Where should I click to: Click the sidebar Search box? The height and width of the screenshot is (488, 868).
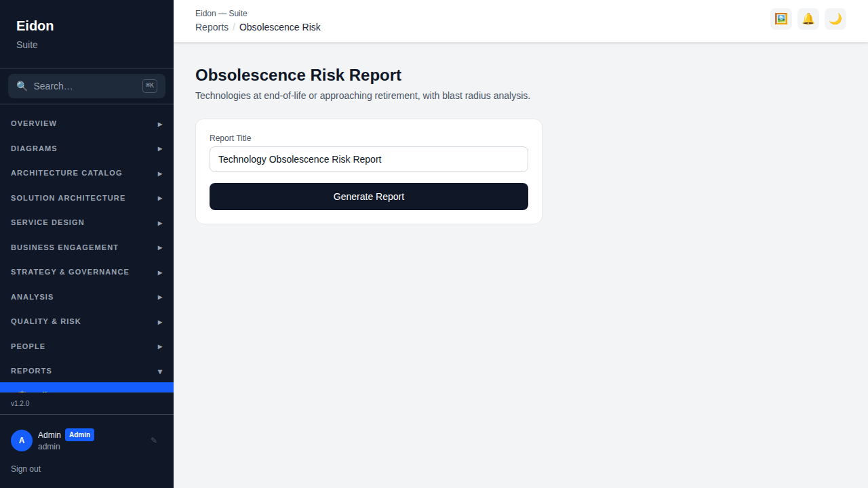click(87, 86)
